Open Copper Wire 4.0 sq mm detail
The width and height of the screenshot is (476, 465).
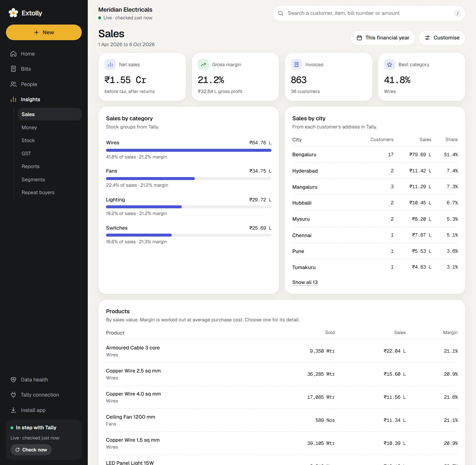coord(282,397)
